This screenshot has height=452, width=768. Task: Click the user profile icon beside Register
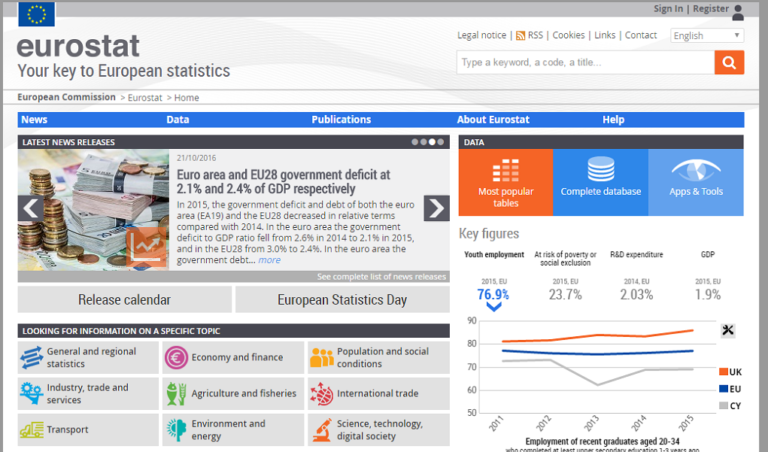coord(738,13)
